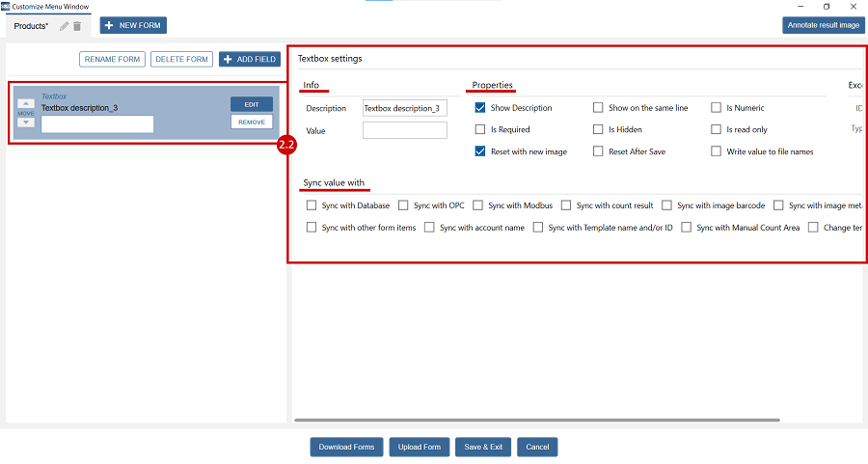
Task: Enable Sync with Database option
Action: coord(312,205)
